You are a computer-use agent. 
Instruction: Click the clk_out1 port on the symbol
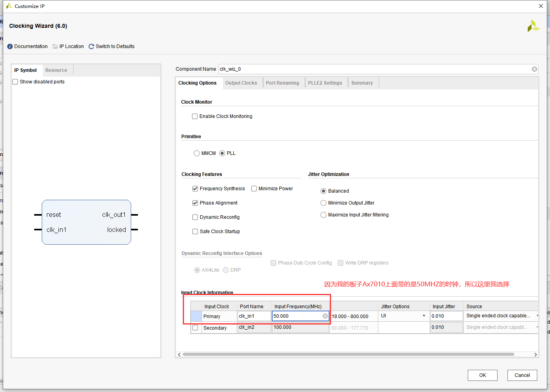[114, 215]
